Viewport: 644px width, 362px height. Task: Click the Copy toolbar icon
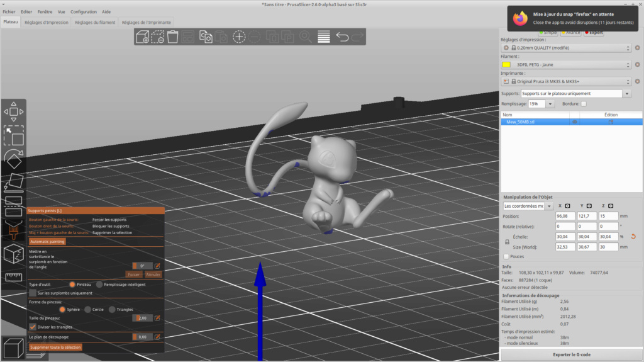pos(206,37)
